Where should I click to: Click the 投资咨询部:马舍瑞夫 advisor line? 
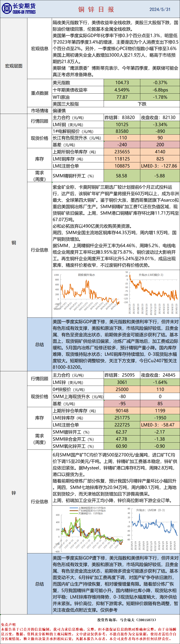(x=127, y=620)
